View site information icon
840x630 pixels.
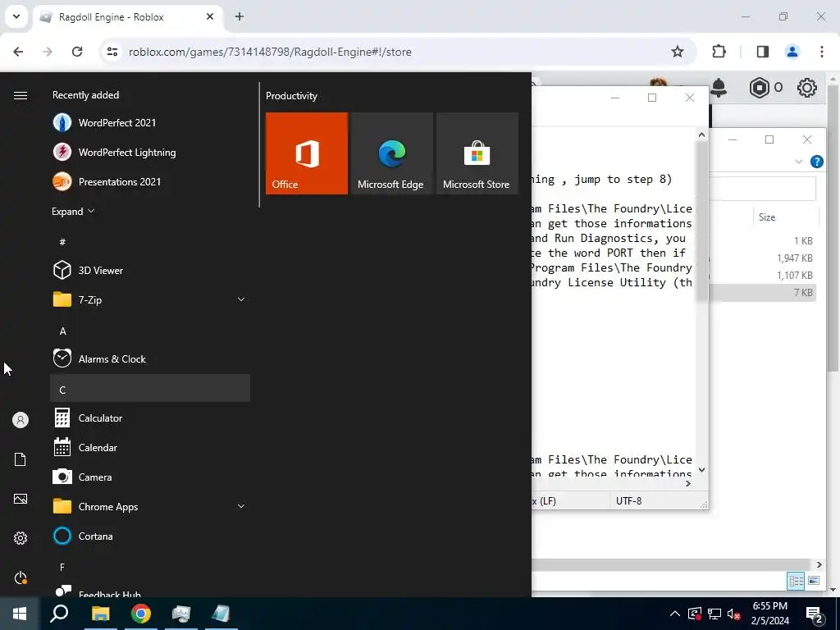coord(112,52)
